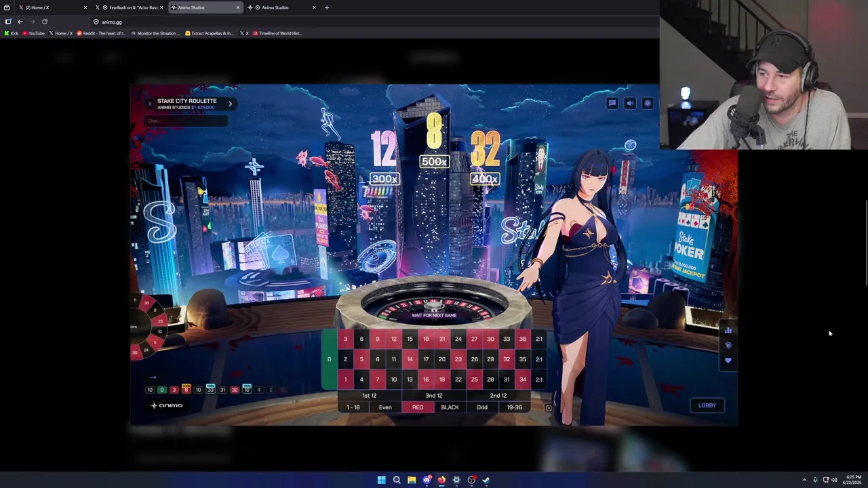Go back in the browser

tap(20, 22)
